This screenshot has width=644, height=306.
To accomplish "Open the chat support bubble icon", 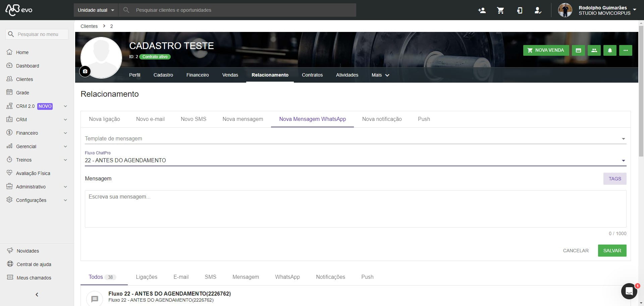I will (629, 291).
